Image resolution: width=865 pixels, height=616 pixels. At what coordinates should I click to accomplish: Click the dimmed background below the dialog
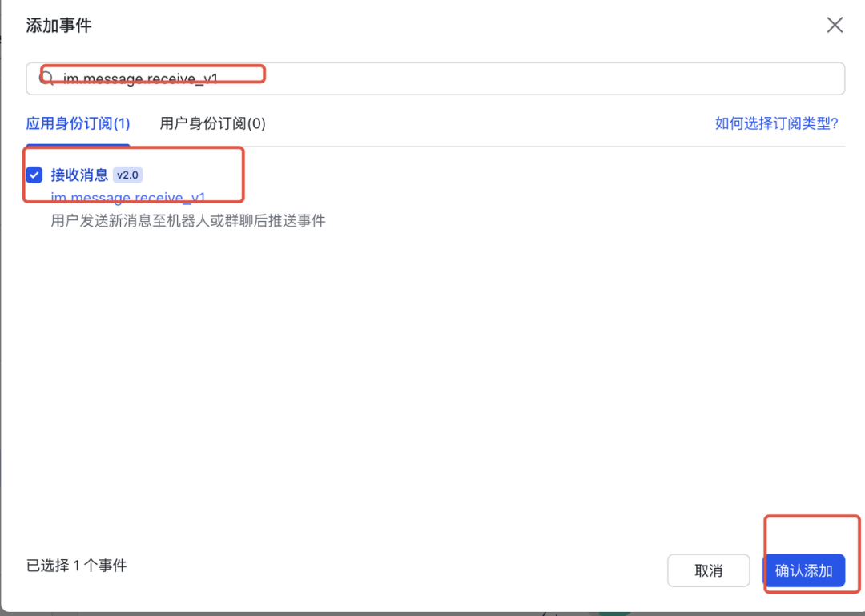click(x=320, y=614)
